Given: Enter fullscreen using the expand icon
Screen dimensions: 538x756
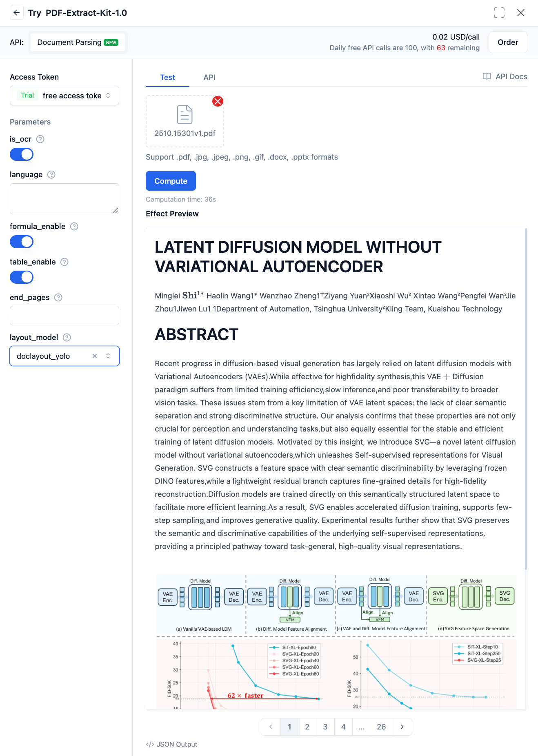Looking at the screenshot, I should point(499,13).
